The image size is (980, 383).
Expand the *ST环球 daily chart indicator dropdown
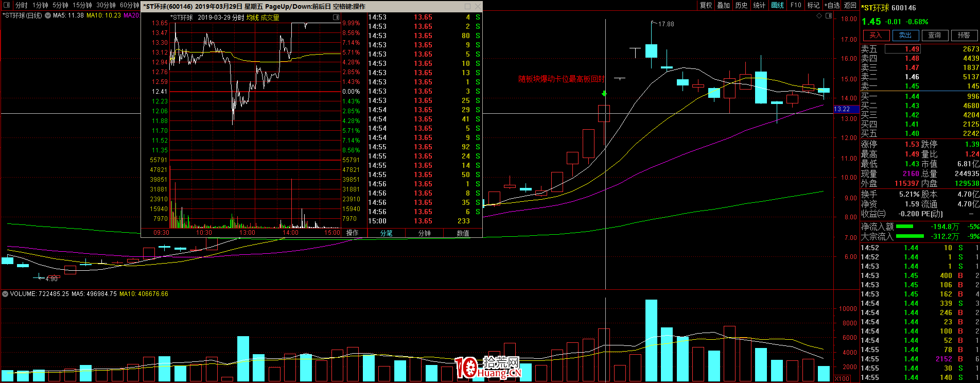[x=48, y=15]
